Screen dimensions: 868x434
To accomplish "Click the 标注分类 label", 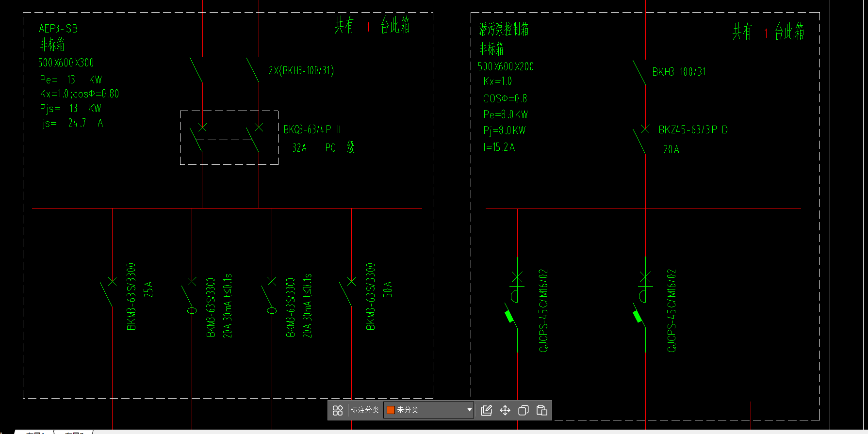I will pos(365,410).
